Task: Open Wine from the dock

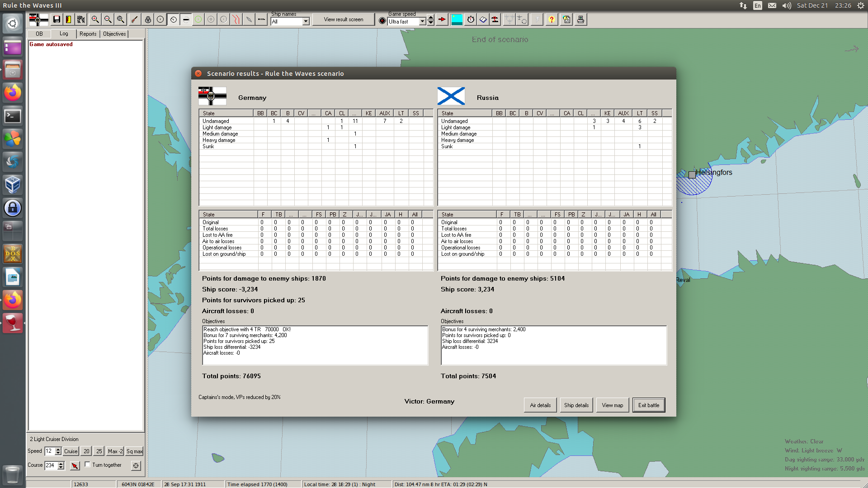Action: pyautogui.click(x=13, y=323)
